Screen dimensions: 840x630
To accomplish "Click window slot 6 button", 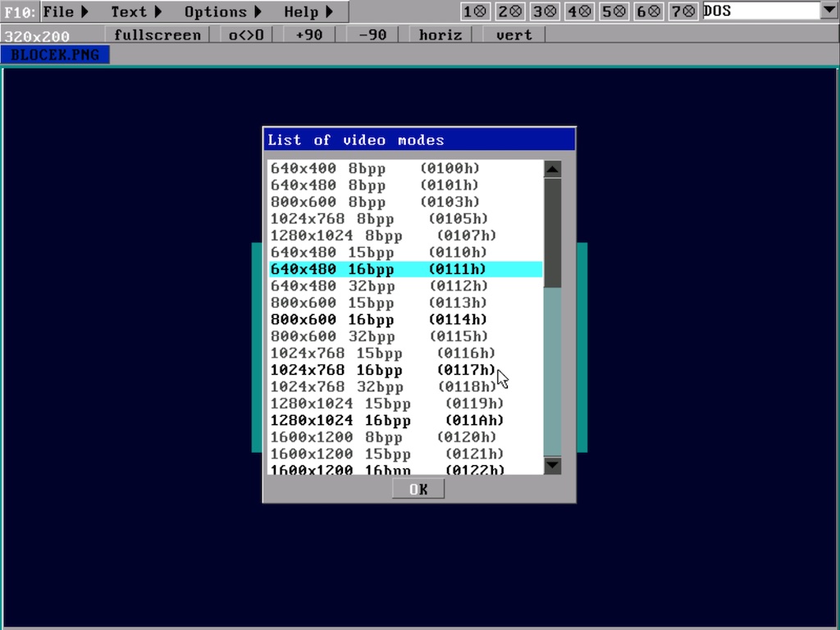I will [x=649, y=11].
